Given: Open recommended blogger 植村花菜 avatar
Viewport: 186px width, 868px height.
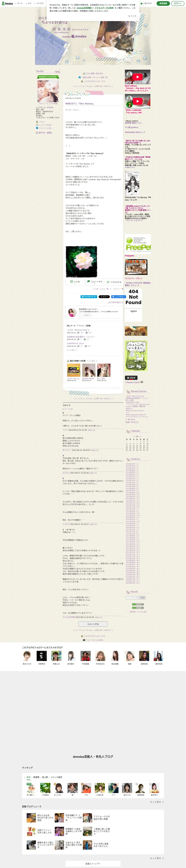Looking at the screenshot, I should point(159,656).
